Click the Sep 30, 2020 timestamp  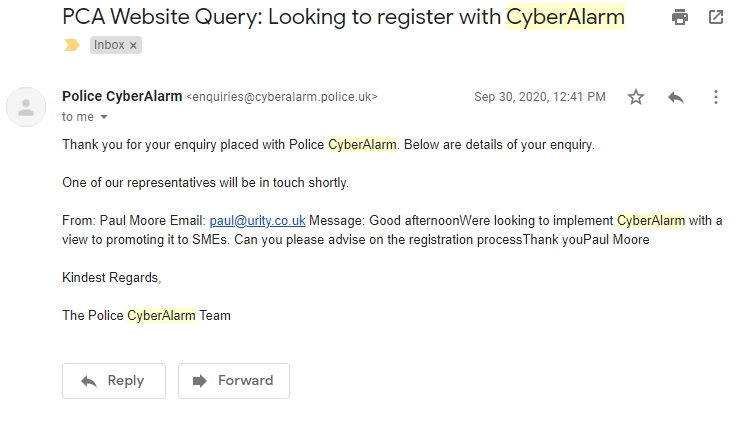tap(539, 97)
